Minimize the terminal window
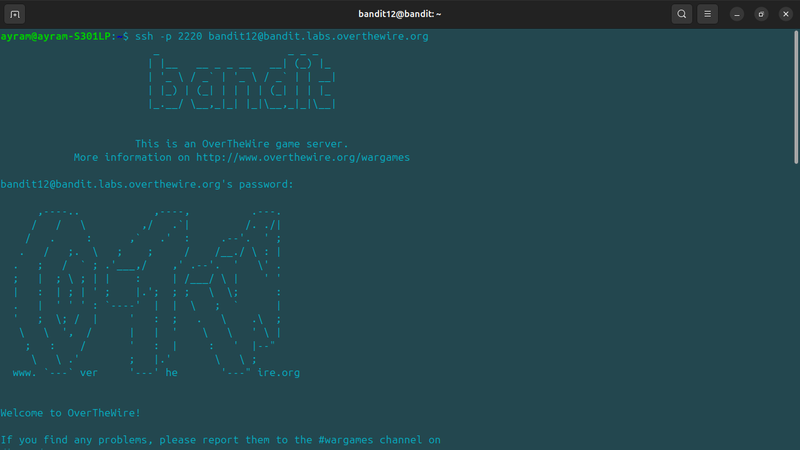Screen dimensions: 800x450 [x=737, y=14]
